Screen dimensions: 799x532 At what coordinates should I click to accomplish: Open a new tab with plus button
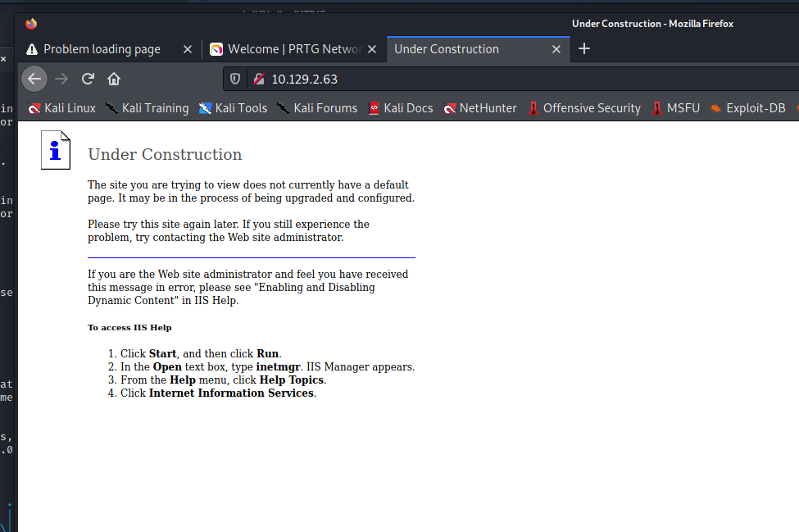(584, 48)
